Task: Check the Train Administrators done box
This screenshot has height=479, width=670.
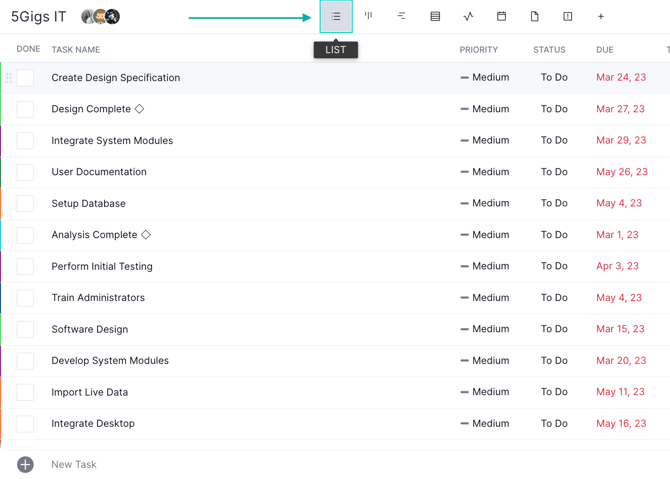Action: click(25, 298)
